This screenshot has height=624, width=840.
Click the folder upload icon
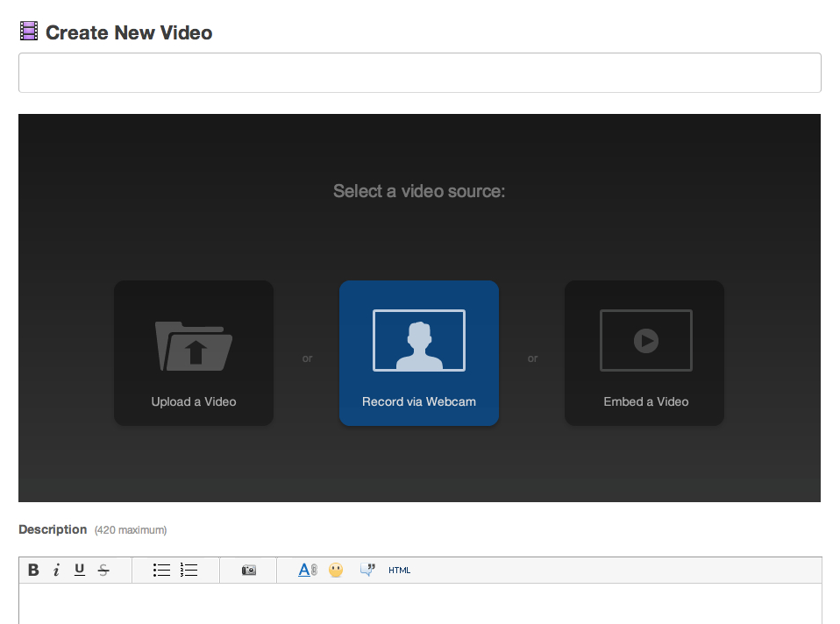point(194,346)
